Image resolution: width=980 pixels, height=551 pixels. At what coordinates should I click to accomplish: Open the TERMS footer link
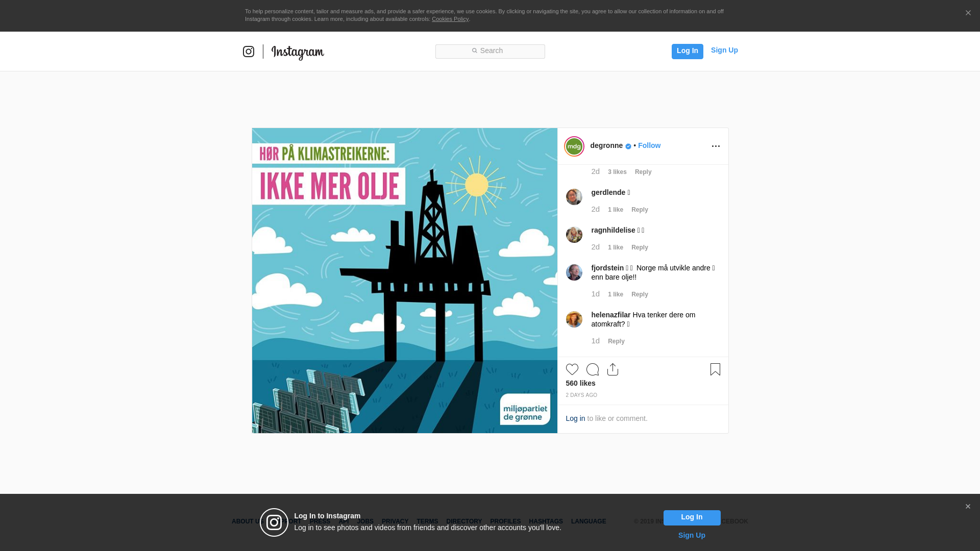click(x=427, y=521)
